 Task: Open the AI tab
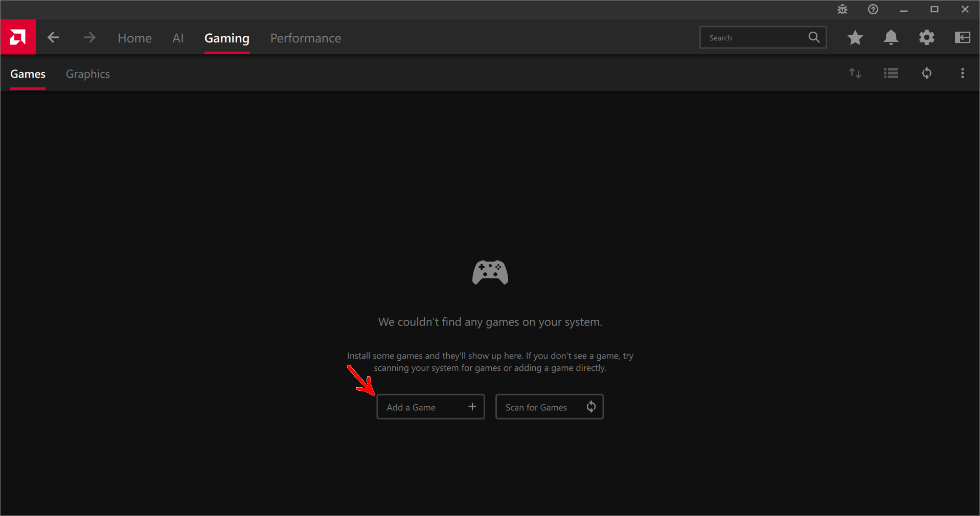(x=178, y=38)
